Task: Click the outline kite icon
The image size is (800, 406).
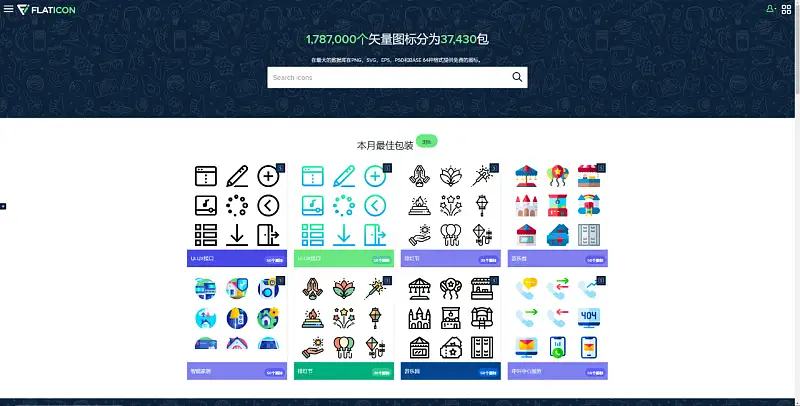Action: [482, 235]
